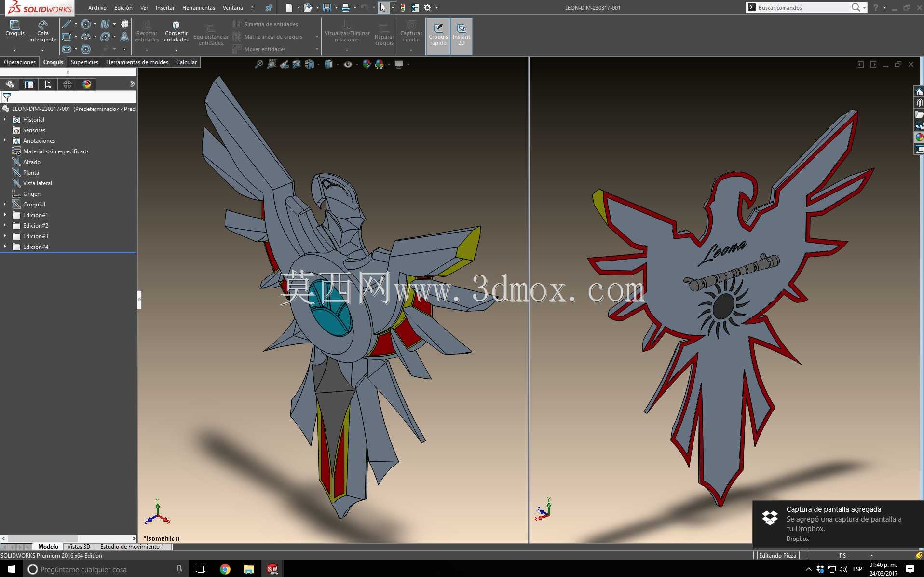Select the Croquis sketch tool
924x577 pixels.
point(14,29)
